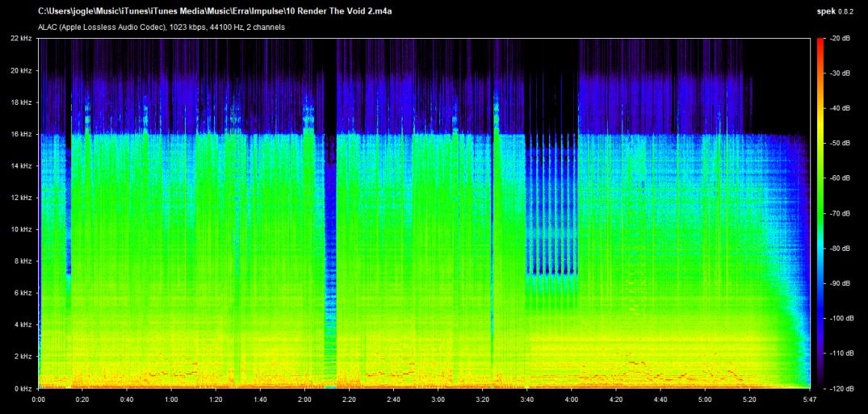
Task: Click the 10 kHz frequency axis label
Action: pos(22,229)
